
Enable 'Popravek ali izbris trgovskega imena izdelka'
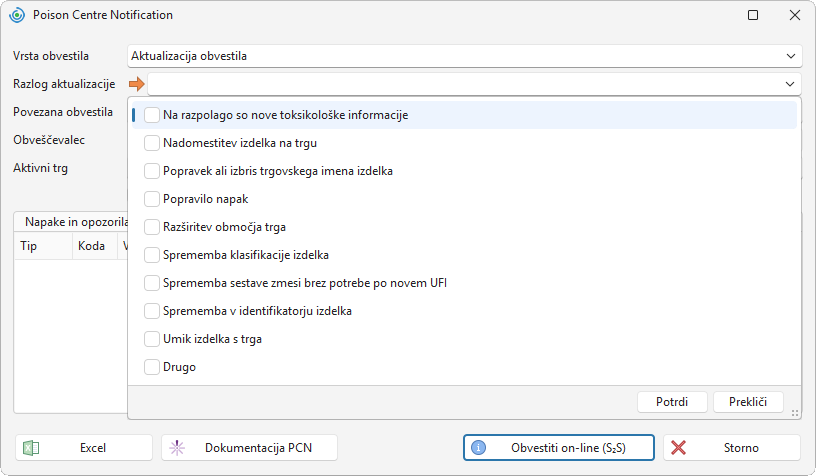pos(152,171)
